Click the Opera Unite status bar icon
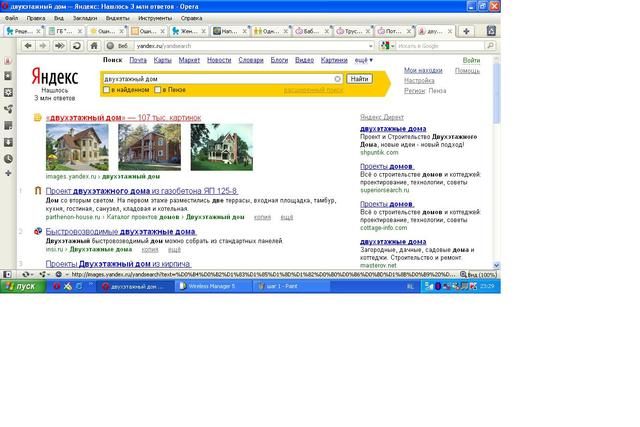The height and width of the screenshot is (427, 640). [43, 274]
